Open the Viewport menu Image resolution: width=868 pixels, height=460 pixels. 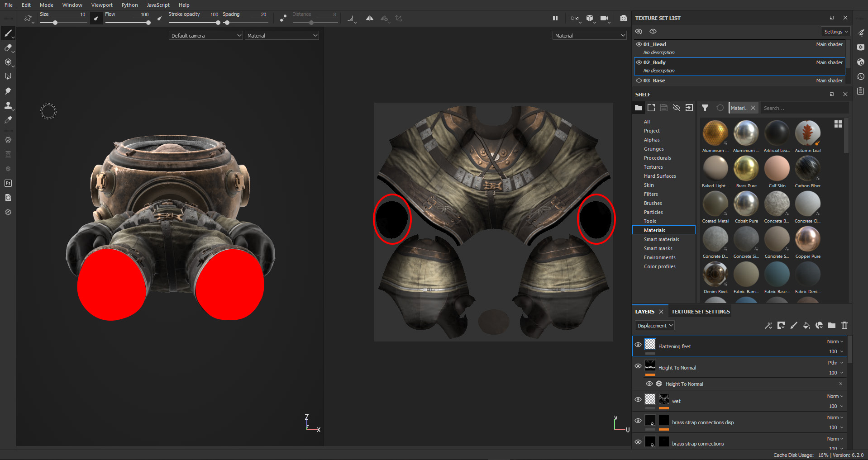tap(102, 5)
